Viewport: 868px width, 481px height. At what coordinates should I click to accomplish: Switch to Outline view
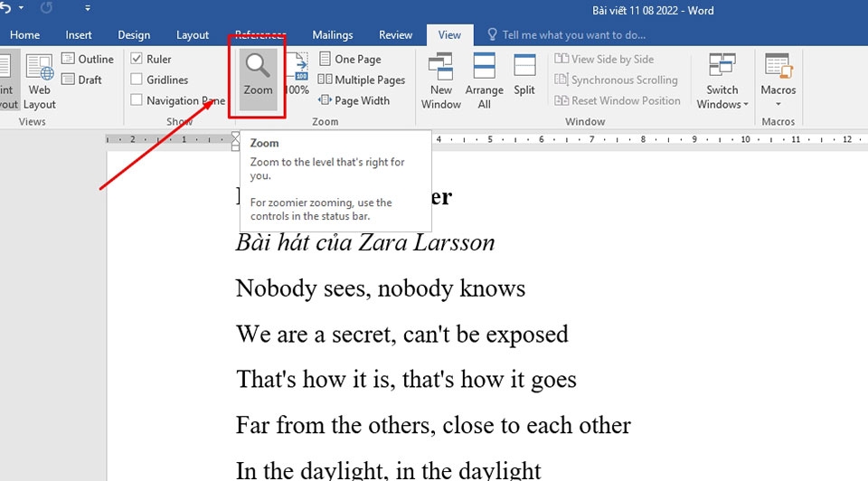click(x=88, y=59)
